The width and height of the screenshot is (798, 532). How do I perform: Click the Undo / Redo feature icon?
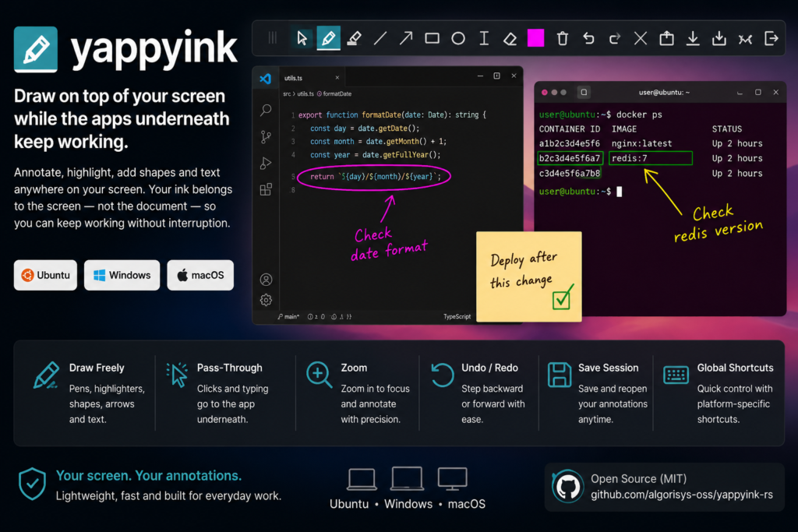pos(442,375)
